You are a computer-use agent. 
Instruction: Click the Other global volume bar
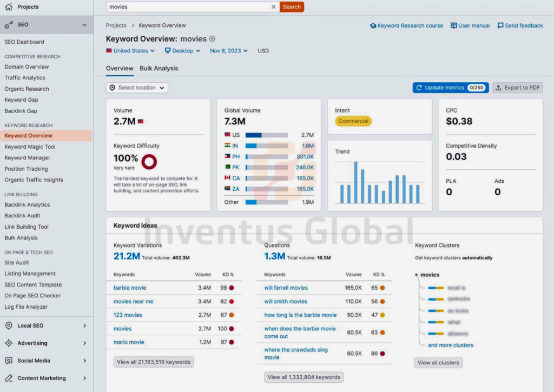267,202
